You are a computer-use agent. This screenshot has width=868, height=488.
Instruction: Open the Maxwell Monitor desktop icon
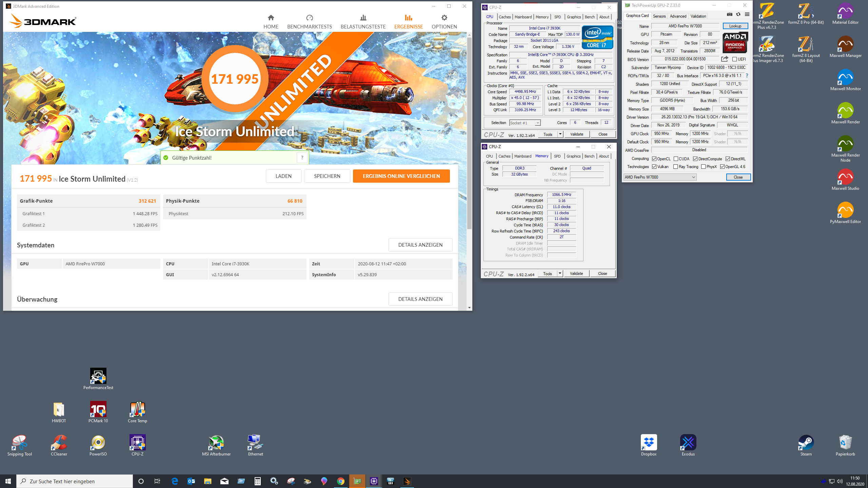click(845, 80)
